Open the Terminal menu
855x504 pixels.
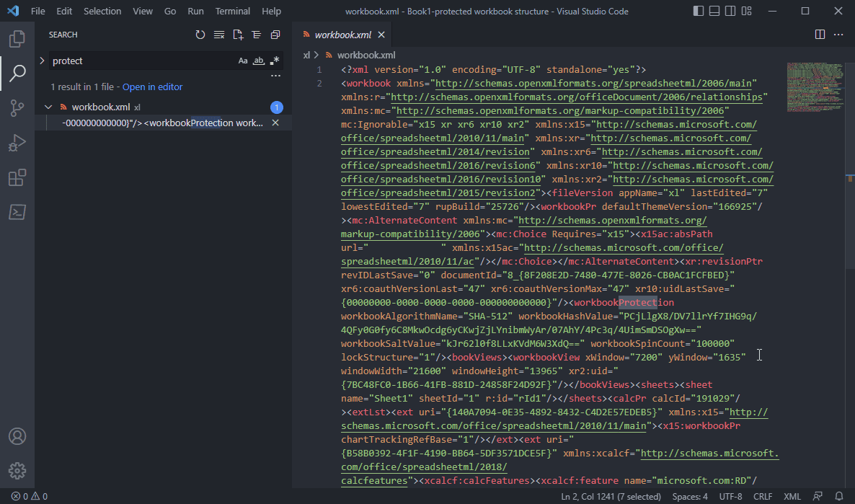click(x=233, y=11)
